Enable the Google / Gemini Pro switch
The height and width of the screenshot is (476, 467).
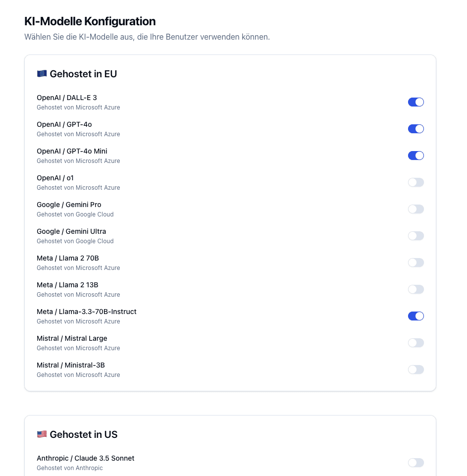pos(415,209)
